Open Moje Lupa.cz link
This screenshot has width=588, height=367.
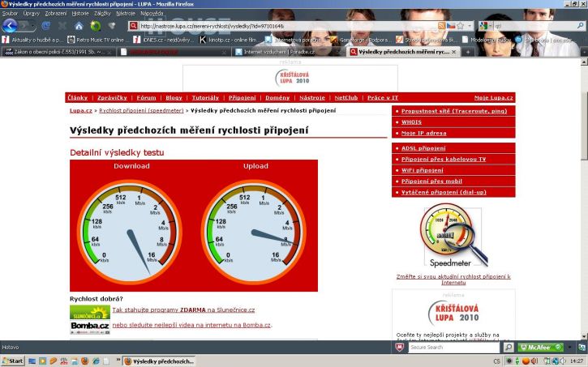click(493, 98)
